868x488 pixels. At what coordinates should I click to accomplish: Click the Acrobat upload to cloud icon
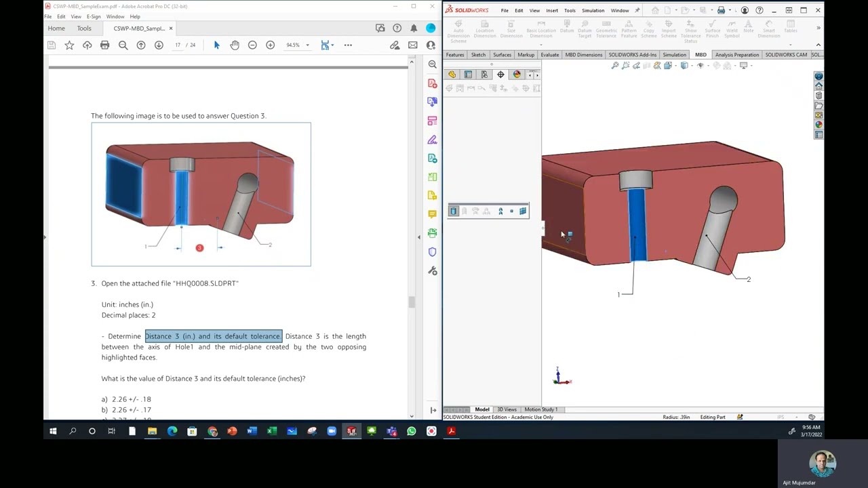pyautogui.click(x=87, y=45)
